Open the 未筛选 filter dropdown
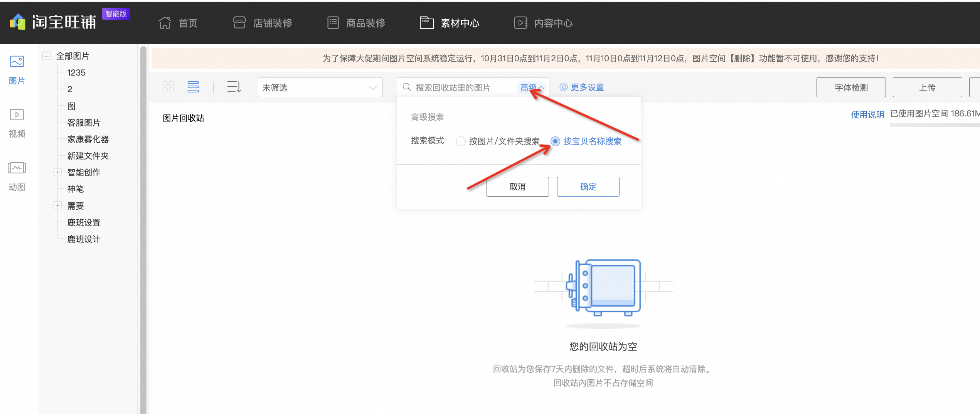This screenshot has height=414, width=980. 320,88
